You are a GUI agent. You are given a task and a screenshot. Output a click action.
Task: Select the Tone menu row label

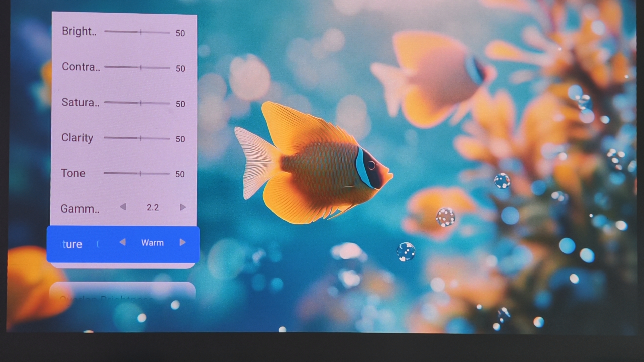coord(73,173)
